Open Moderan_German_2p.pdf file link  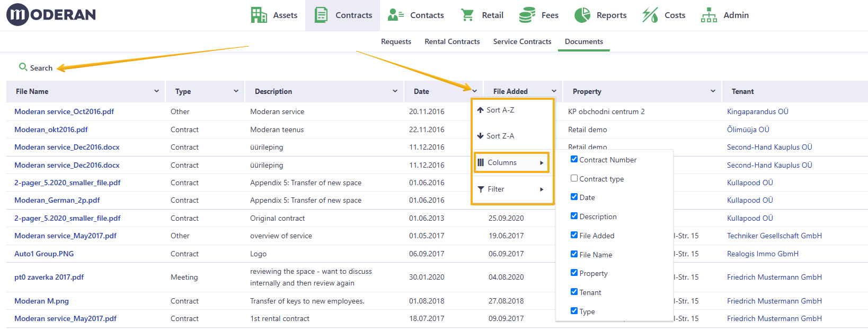click(57, 200)
